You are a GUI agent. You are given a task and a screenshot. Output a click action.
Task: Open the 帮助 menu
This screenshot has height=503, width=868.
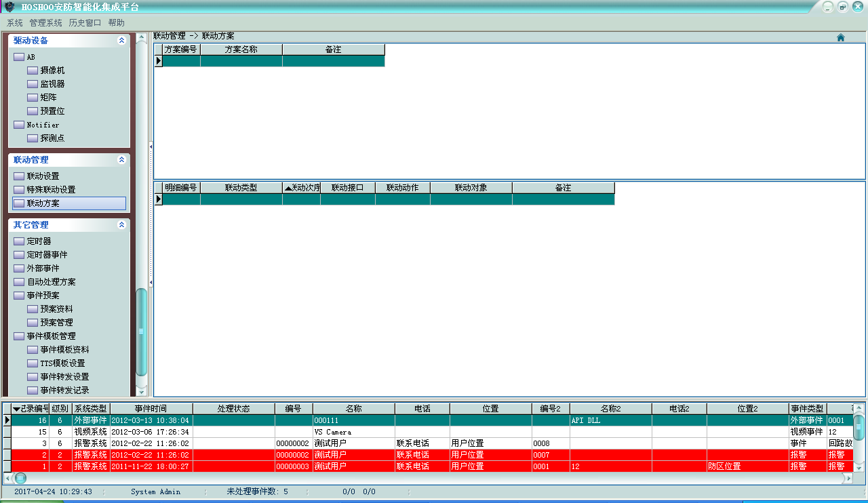116,23
